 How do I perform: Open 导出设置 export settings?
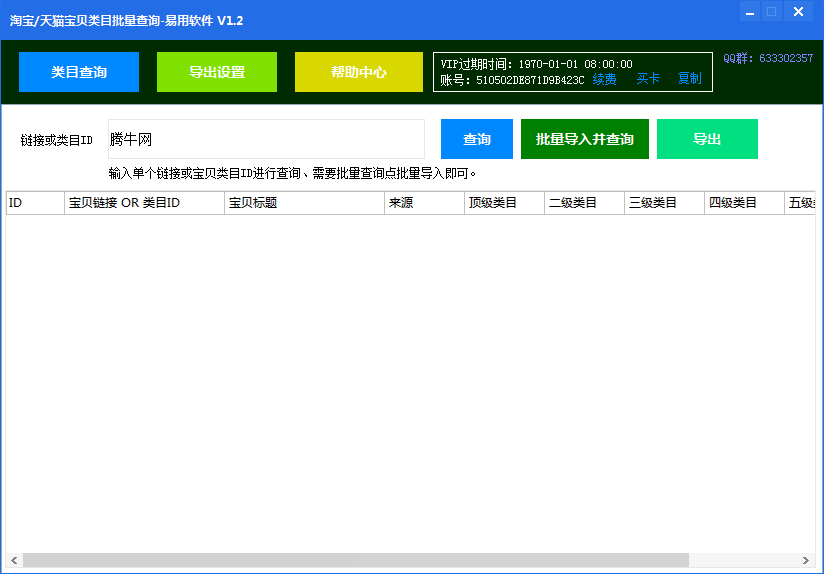217,72
